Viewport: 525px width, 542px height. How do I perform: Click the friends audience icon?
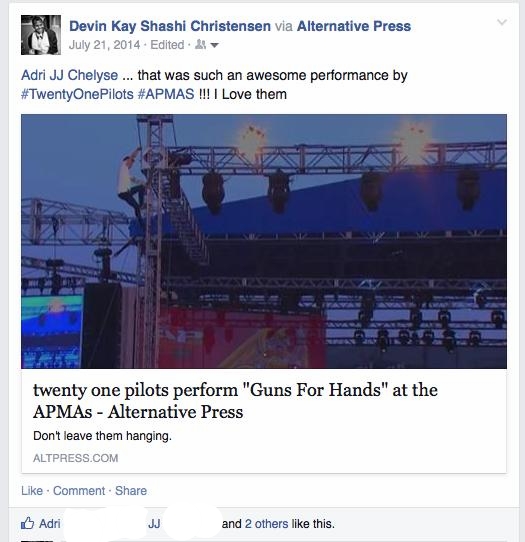tap(200, 44)
